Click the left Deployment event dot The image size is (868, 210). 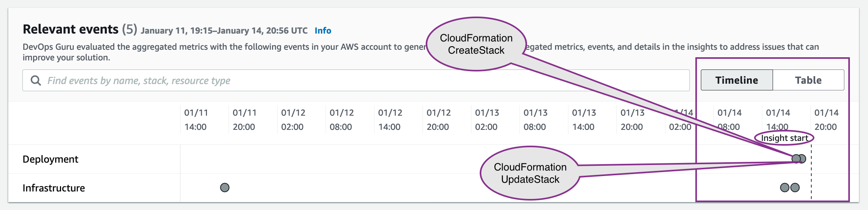click(796, 159)
